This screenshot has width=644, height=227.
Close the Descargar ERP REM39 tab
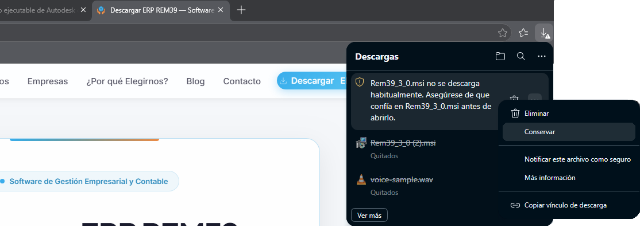pos(221,10)
